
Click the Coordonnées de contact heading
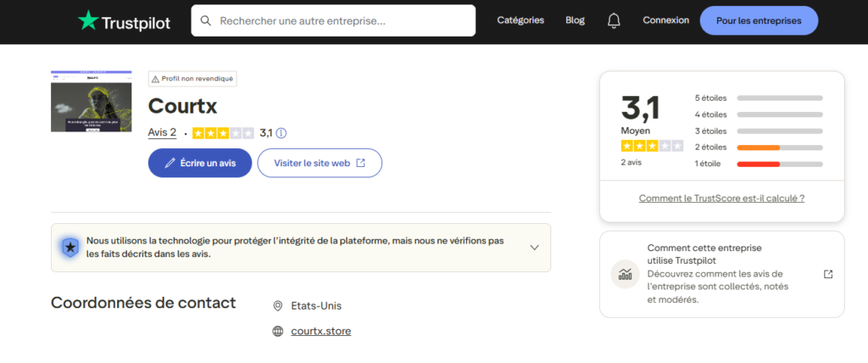[143, 303]
